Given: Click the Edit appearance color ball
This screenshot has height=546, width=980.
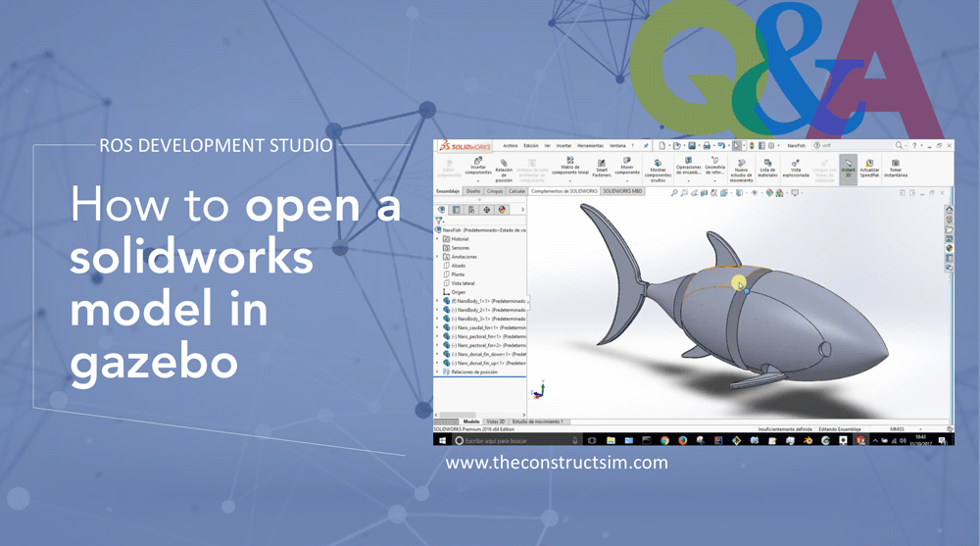Looking at the screenshot, I should coord(769,193).
